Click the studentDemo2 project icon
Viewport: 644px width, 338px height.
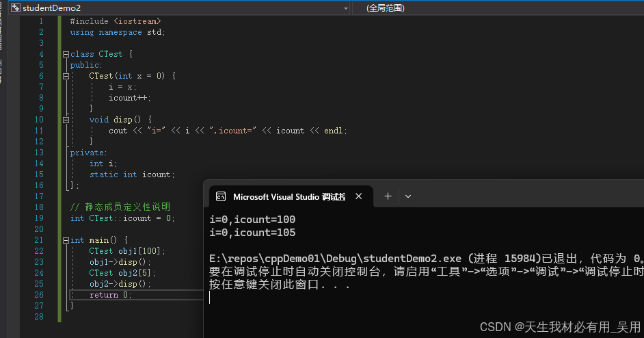coord(16,8)
